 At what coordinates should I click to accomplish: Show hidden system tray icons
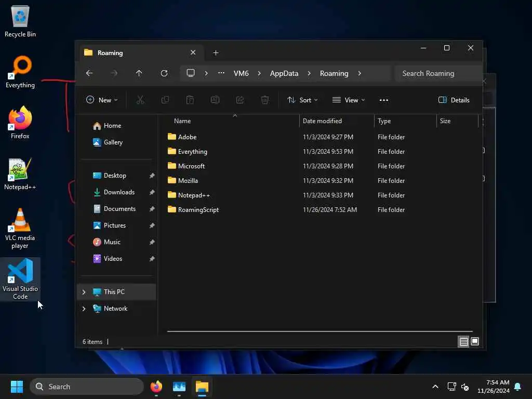(435, 387)
